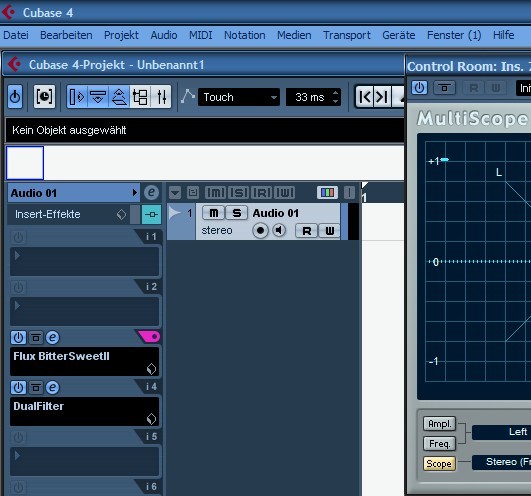Open the Flux BitterSweetII plugin slot menu
Screen dimensions: 531x496
pos(84,361)
